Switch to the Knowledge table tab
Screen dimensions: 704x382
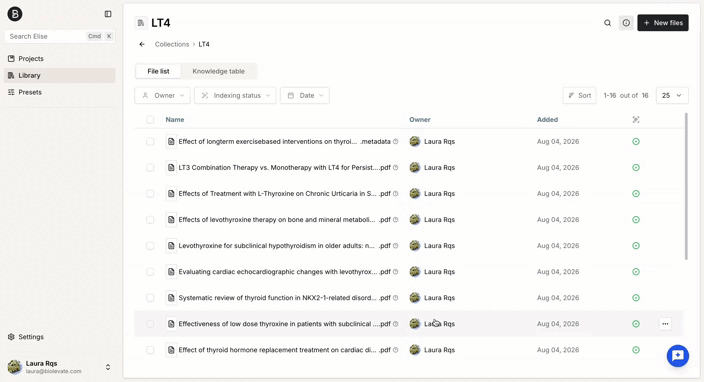219,71
